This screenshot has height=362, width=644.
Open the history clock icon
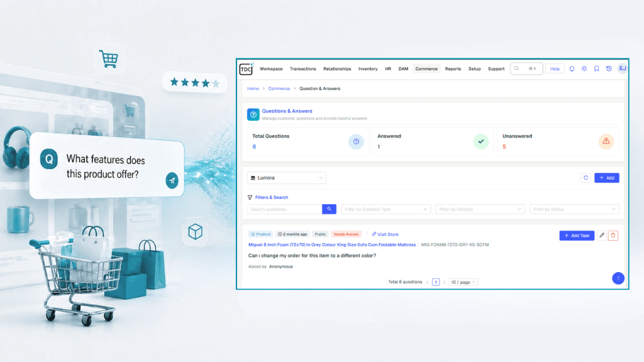pyautogui.click(x=609, y=69)
